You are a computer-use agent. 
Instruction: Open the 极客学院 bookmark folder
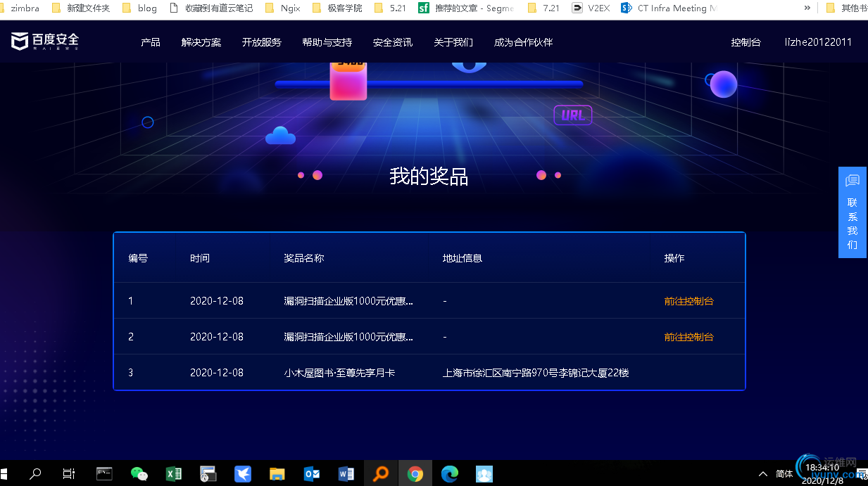[337, 8]
